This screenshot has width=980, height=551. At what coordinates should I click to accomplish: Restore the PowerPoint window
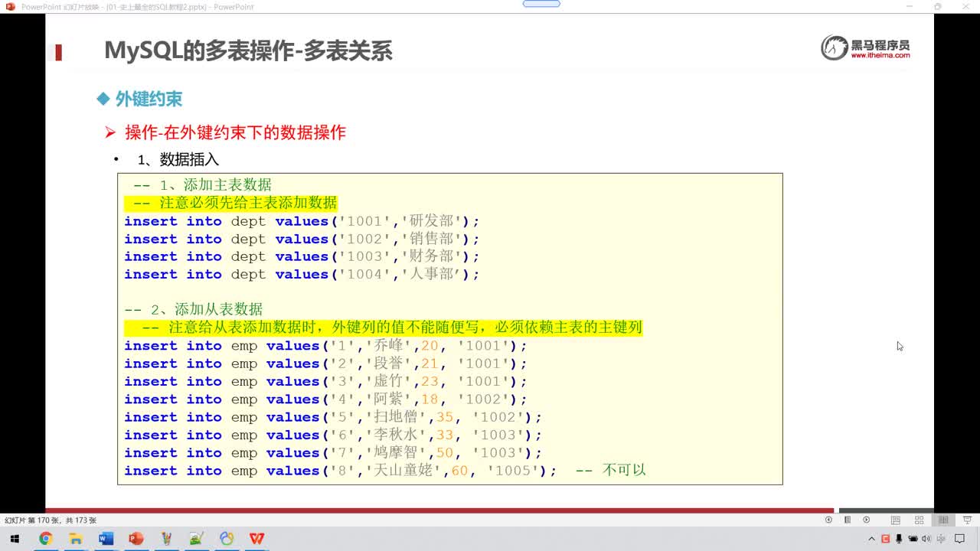tap(937, 6)
